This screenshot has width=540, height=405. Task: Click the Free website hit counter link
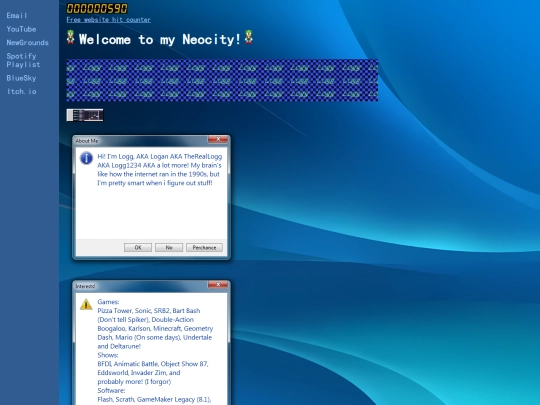tap(108, 20)
